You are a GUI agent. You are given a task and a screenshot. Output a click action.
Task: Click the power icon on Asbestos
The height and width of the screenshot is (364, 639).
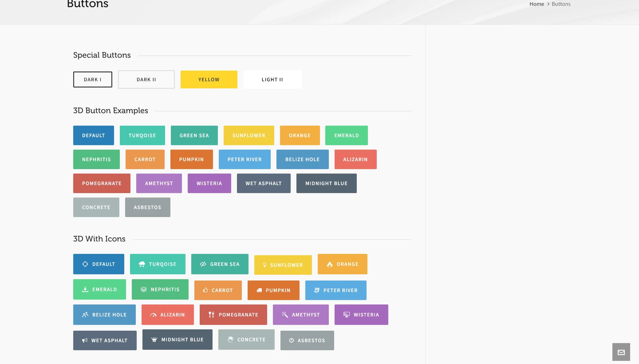292,340
